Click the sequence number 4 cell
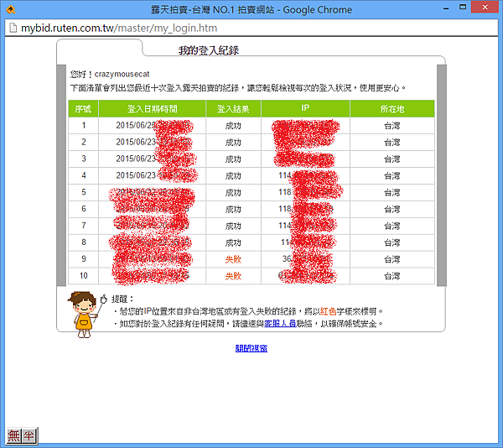The image size is (503, 448). [83, 175]
